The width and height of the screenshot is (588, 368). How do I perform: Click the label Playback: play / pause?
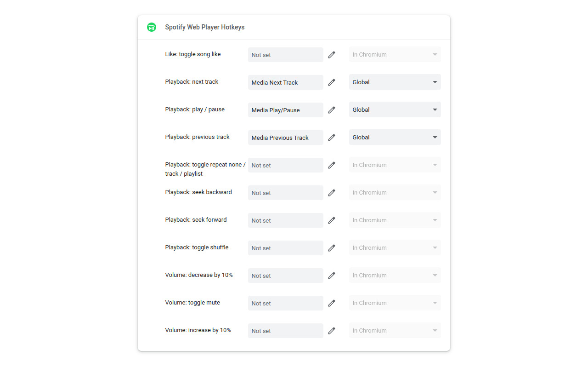[195, 109]
